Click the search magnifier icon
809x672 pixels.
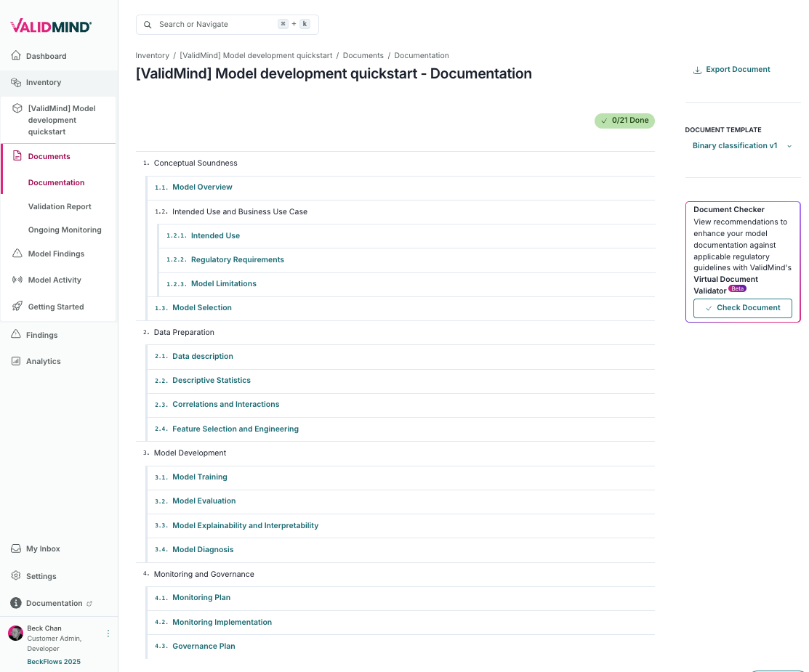coord(148,24)
